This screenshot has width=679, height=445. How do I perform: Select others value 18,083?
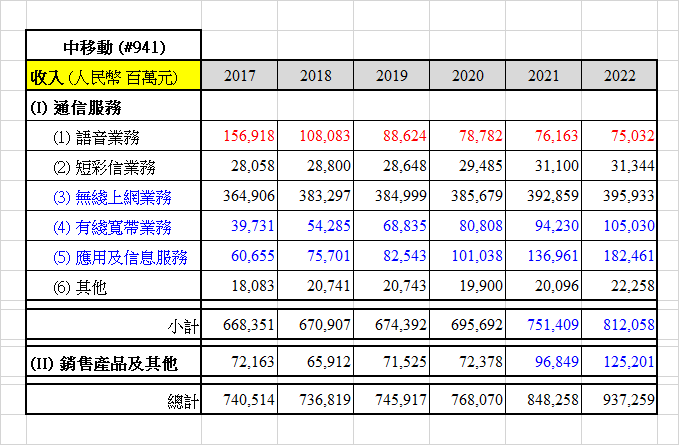click(252, 286)
